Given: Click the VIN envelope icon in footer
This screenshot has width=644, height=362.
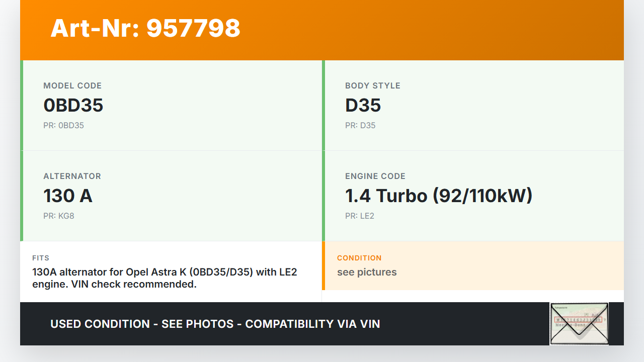Looking at the screenshot, I should point(579,324).
